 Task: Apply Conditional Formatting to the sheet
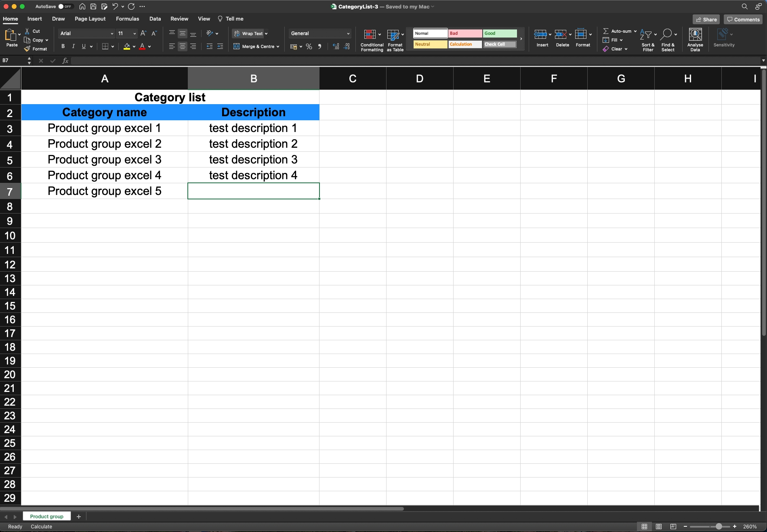[372, 40]
